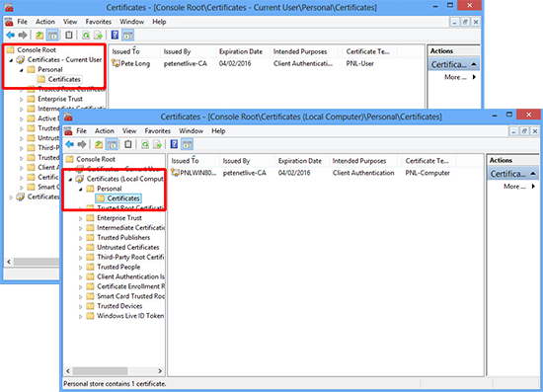Collapse Certificates - Current User tree node
543x392 pixels.
point(11,60)
